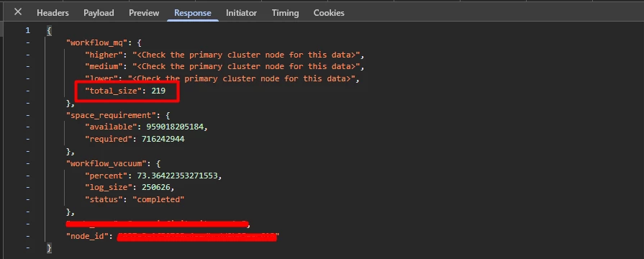Click the value 219
Screen dimensions: 644x259
tap(158, 91)
